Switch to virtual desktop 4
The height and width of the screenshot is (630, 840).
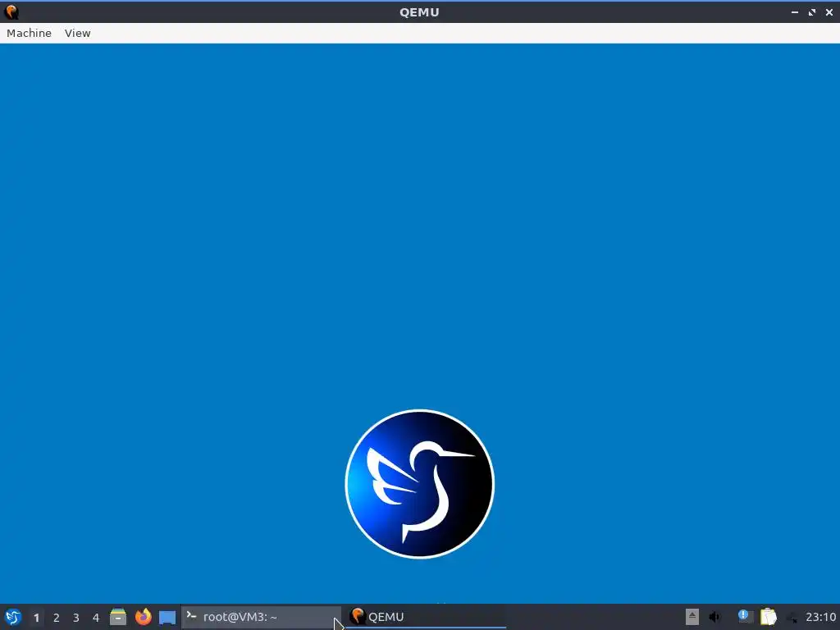(96, 618)
